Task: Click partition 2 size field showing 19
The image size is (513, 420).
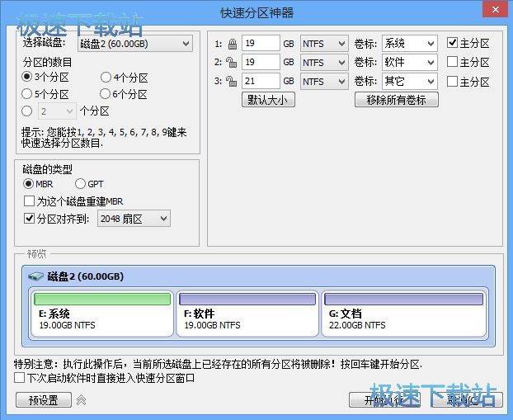Action: tap(261, 62)
